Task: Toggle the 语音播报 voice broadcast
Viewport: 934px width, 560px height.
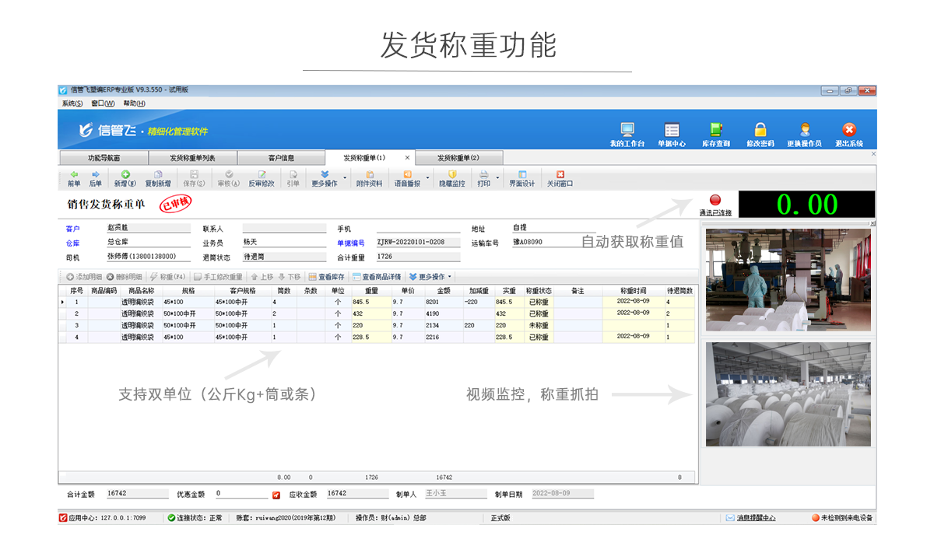Action: [x=406, y=178]
